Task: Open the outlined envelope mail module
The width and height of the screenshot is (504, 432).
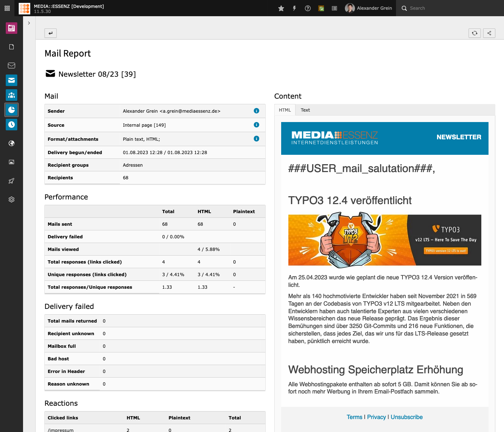Action: click(12, 66)
